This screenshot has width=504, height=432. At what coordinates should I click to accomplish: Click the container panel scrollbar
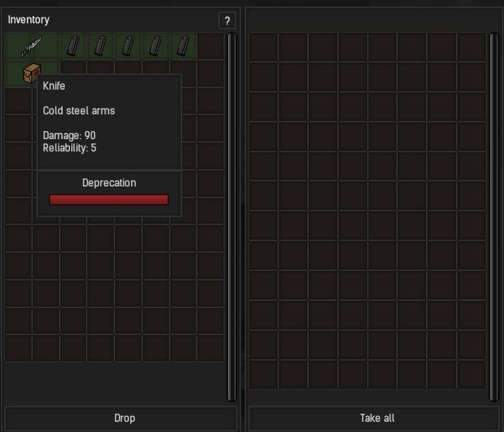click(x=494, y=217)
